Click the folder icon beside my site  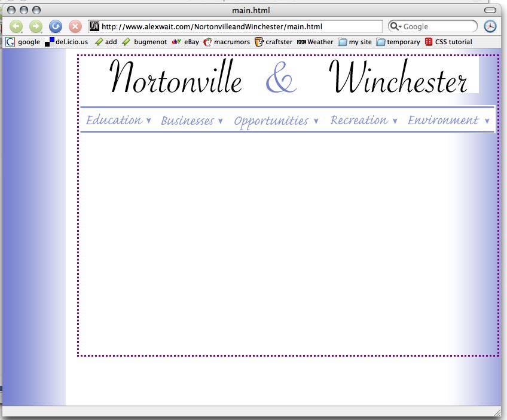[343, 42]
